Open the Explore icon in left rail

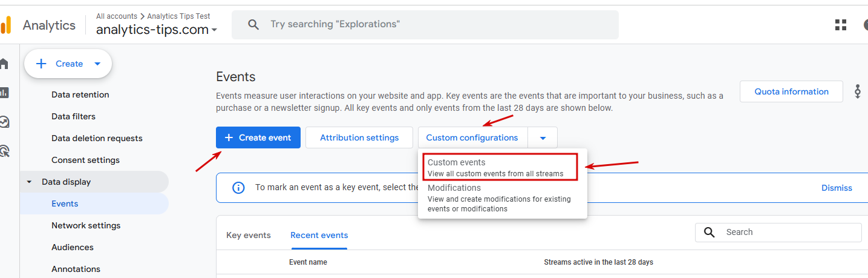point(4,122)
